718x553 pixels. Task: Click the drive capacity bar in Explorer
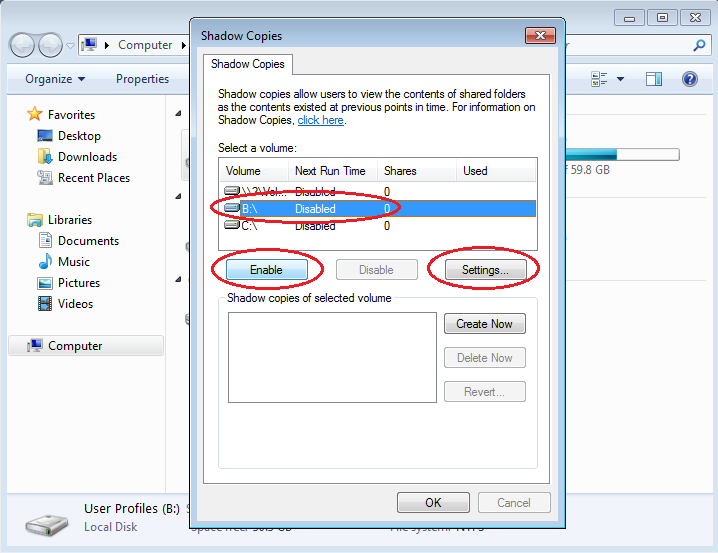pyautogui.click(x=622, y=155)
